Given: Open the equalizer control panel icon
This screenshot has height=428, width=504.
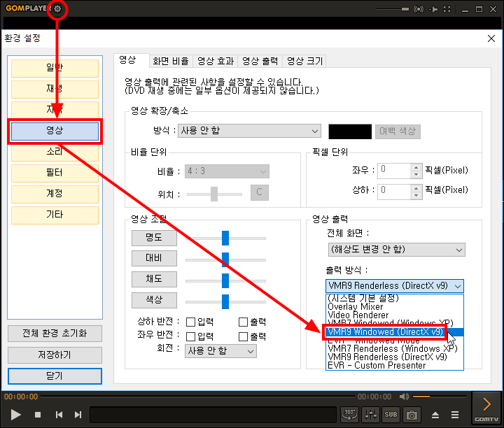Looking at the screenshot, I should [x=370, y=415].
